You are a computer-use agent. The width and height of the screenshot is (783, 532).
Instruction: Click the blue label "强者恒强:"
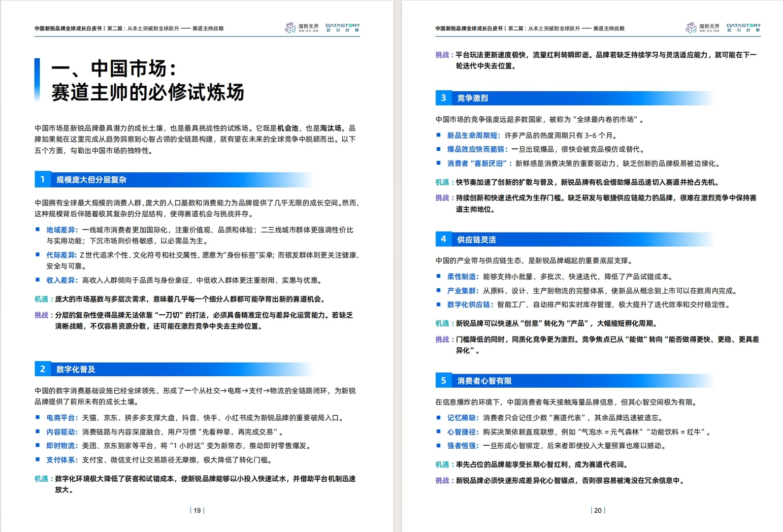463,446
